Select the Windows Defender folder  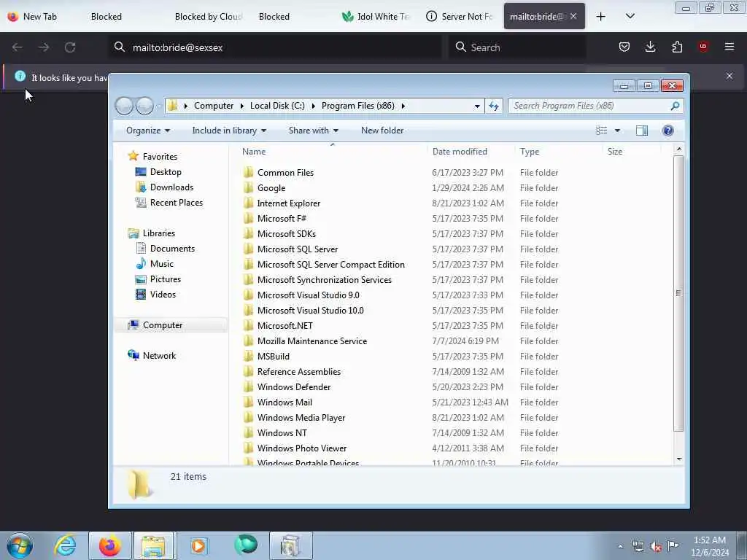click(293, 386)
